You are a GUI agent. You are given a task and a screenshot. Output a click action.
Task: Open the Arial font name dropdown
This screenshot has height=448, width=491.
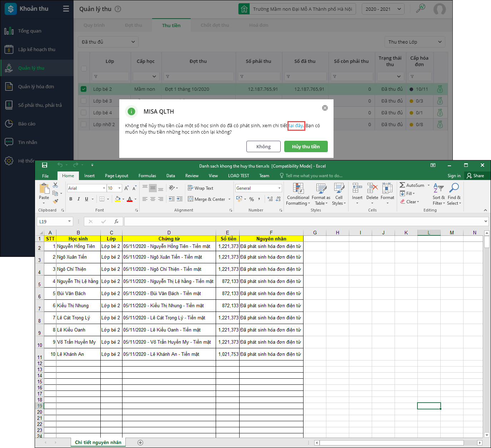[x=104, y=188]
